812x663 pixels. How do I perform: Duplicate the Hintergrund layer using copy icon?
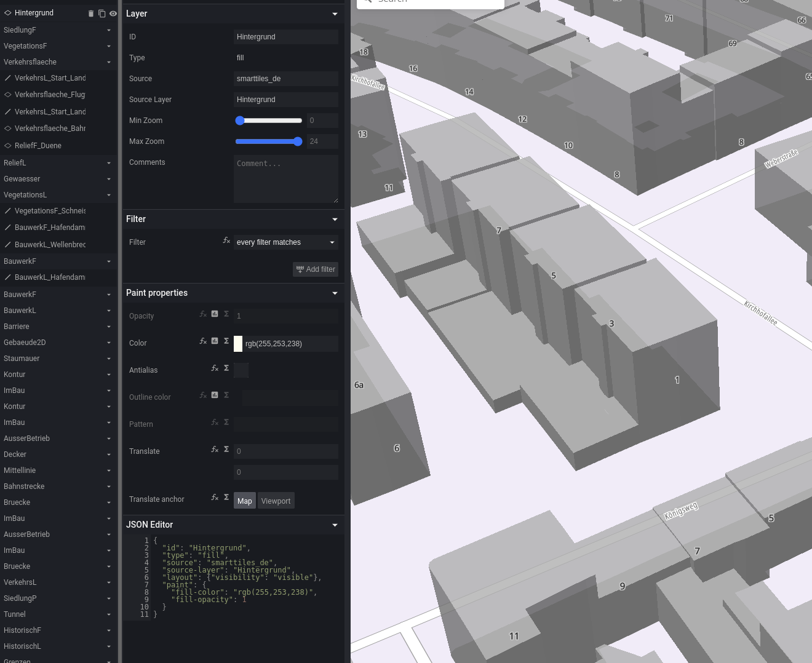pyautogui.click(x=102, y=14)
